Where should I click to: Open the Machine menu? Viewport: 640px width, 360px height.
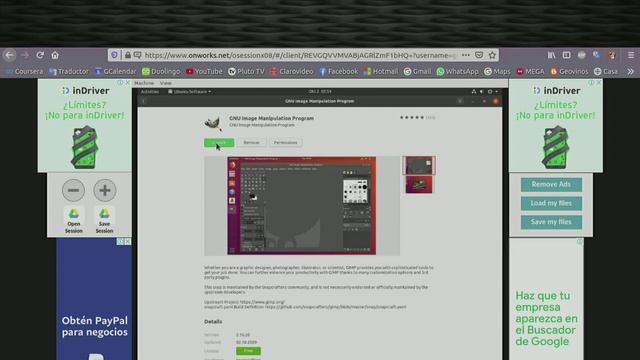144,83
